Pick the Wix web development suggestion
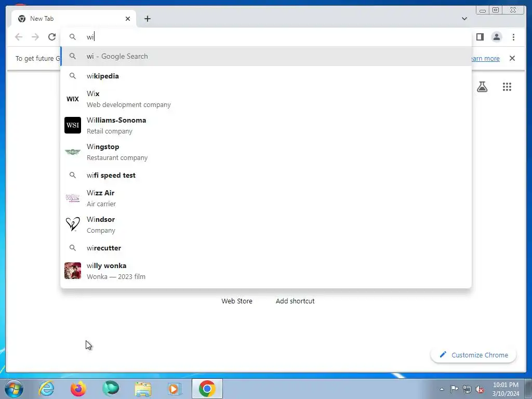The image size is (532, 399). coord(266,99)
